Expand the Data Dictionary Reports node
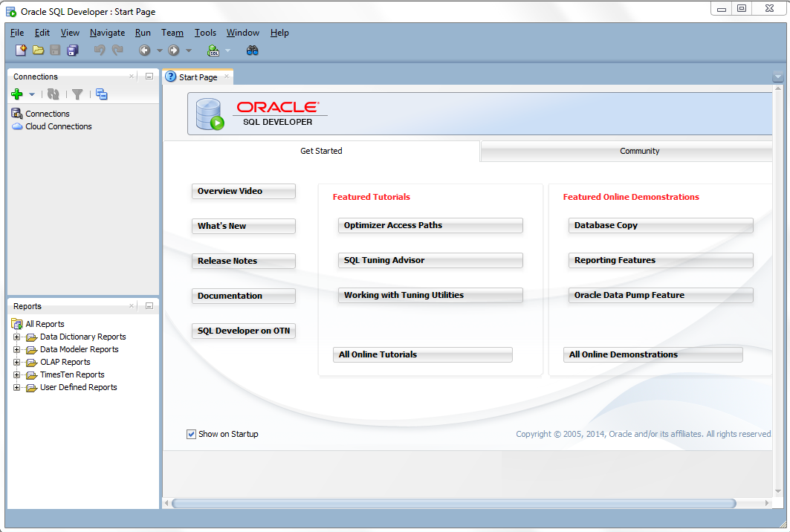Image resolution: width=790 pixels, height=532 pixels. pos(15,337)
